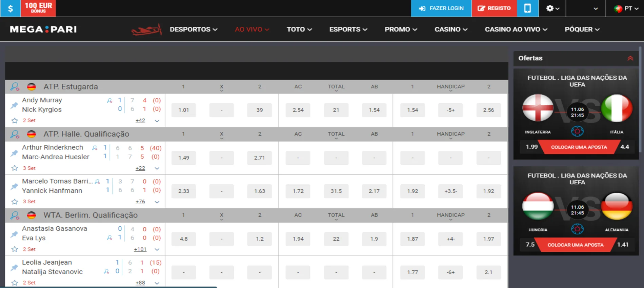Image resolution: width=644 pixels, height=288 pixels.
Task: Click the Fazer Login button
Action: click(441, 8)
